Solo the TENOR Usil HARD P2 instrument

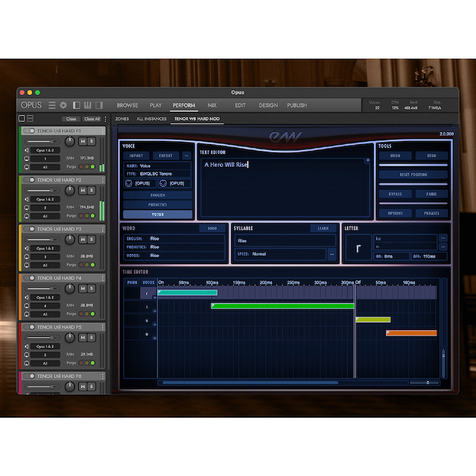[x=91, y=189]
